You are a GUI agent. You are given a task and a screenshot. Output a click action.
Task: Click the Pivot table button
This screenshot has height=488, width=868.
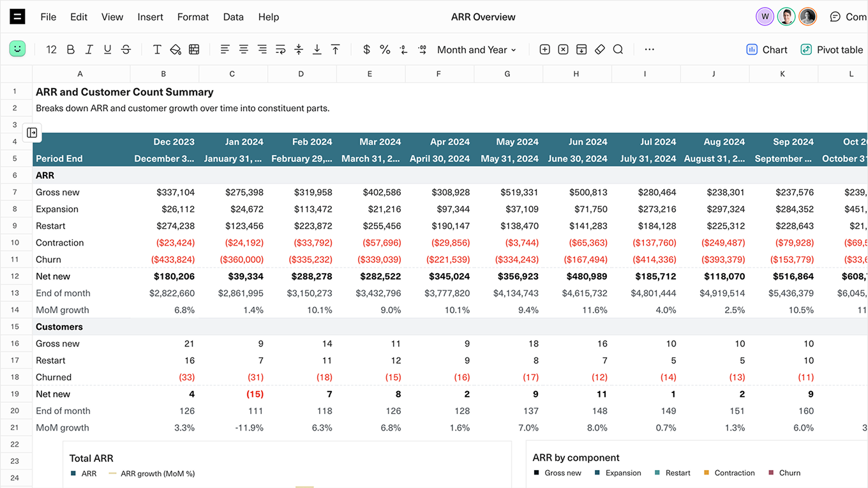point(832,50)
